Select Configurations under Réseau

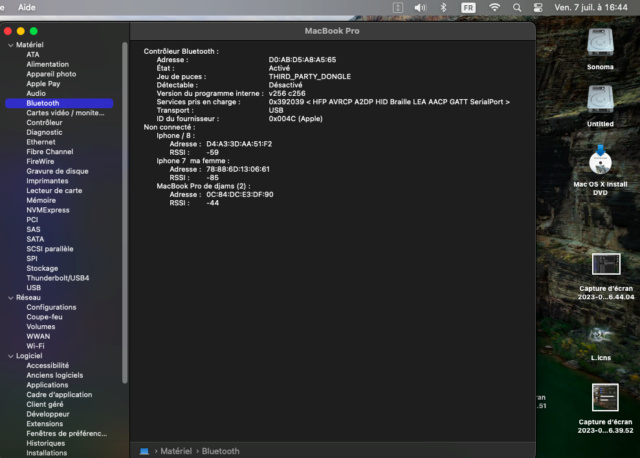(x=51, y=307)
